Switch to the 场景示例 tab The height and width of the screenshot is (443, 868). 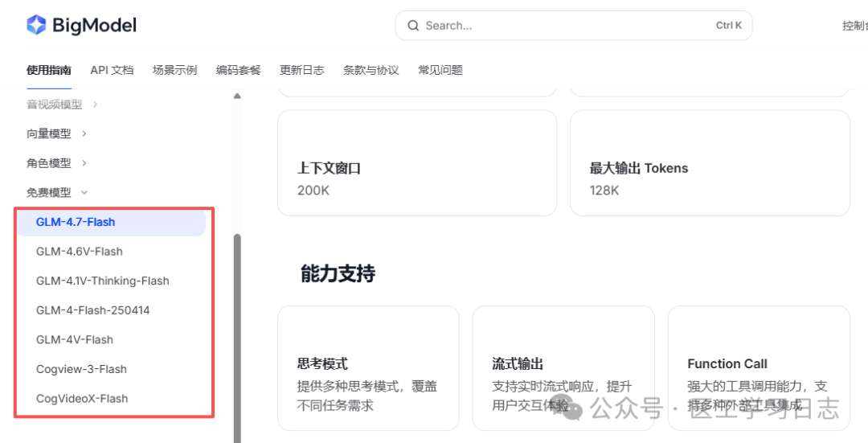pos(175,70)
